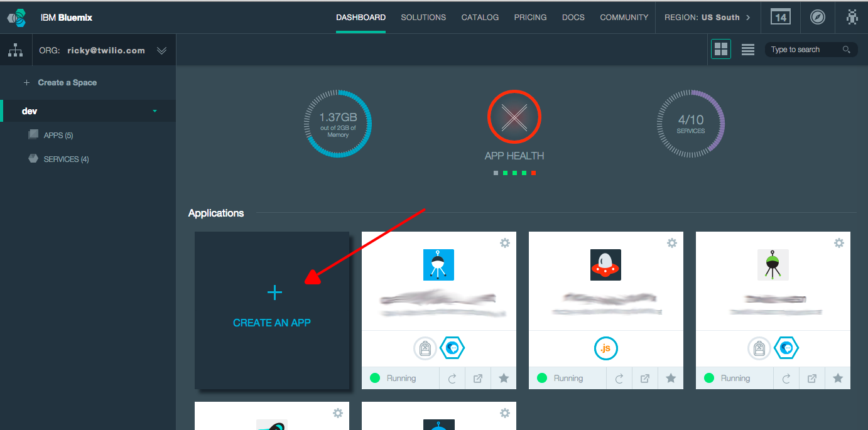
Task: Click the plus icon on the Create an App tile
Action: (x=274, y=293)
